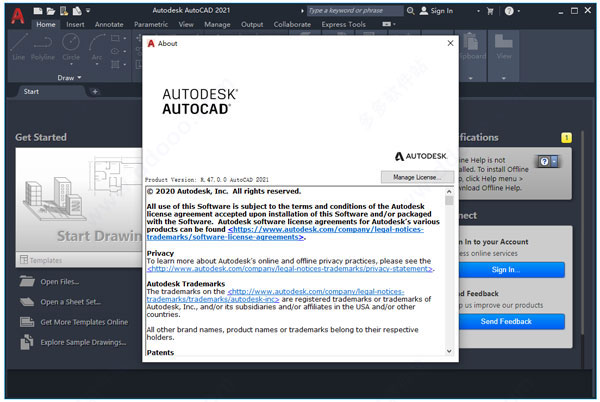Open the Circle tool dropdown arrow
The width and height of the screenshot is (600, 402).
pos(71,65)
